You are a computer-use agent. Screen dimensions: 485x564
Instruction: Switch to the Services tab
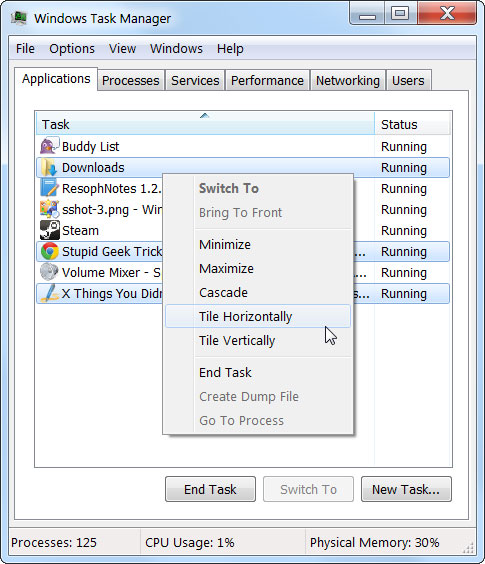195,80
